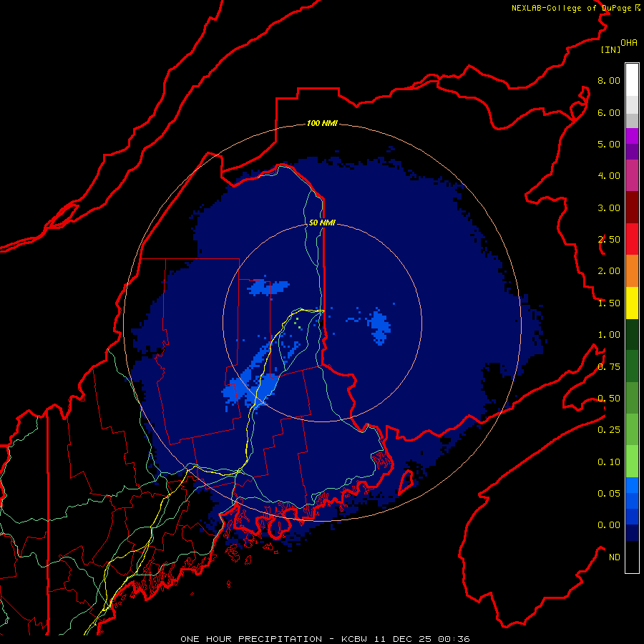This screenshot has width=644, height=644.
Task: Click the [IN] units label
Action: [x=610, y=49]
